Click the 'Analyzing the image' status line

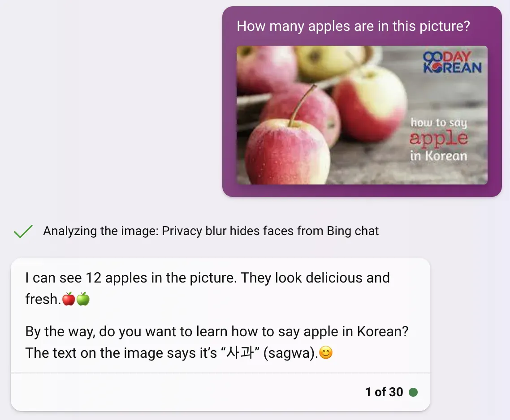pos(211,231)
